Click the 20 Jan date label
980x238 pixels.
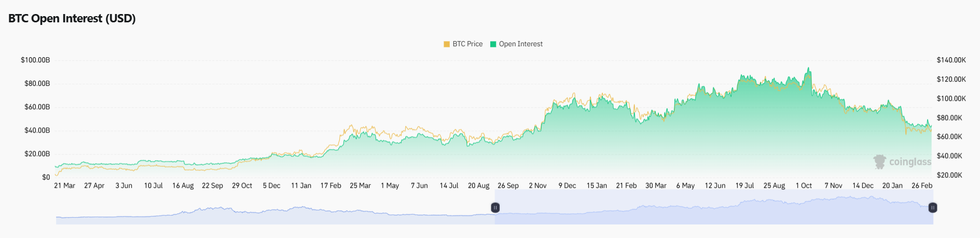(893, 186)
